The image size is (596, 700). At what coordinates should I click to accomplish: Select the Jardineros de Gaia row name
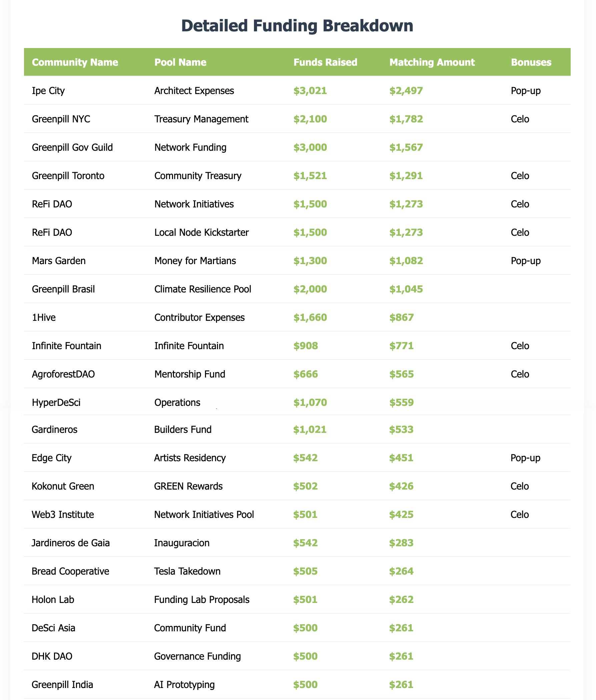pos(71,543)
